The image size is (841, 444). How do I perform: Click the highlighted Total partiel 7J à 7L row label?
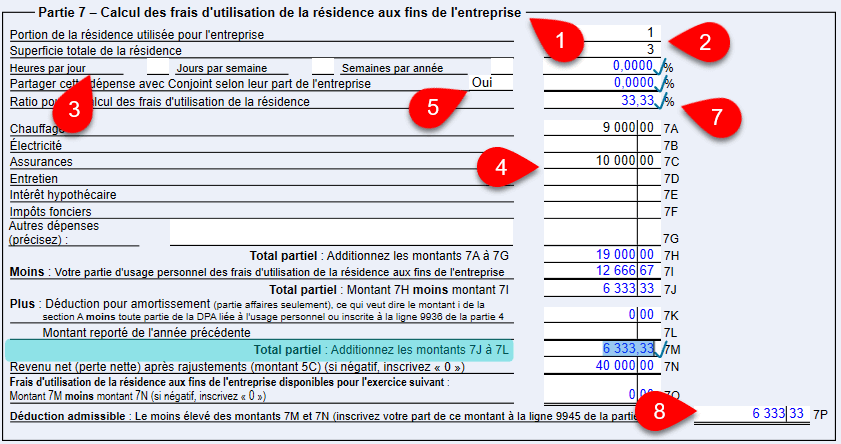[381, 350]
